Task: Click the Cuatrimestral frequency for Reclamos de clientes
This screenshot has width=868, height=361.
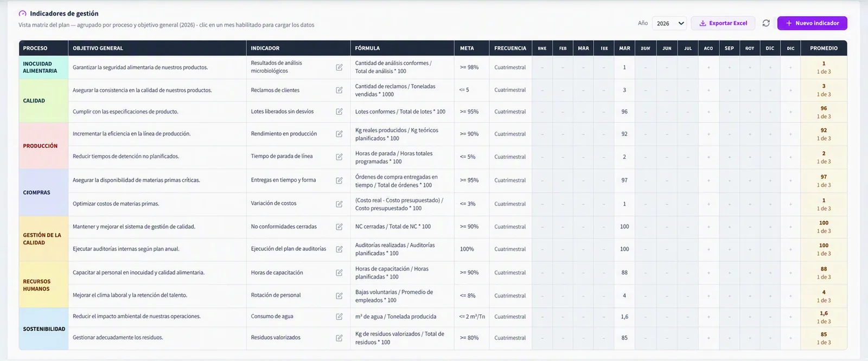Action: click(x=510, y=90)
